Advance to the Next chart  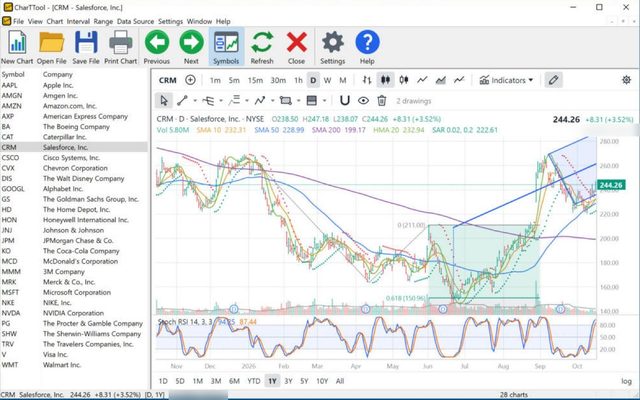click(191, 47)
